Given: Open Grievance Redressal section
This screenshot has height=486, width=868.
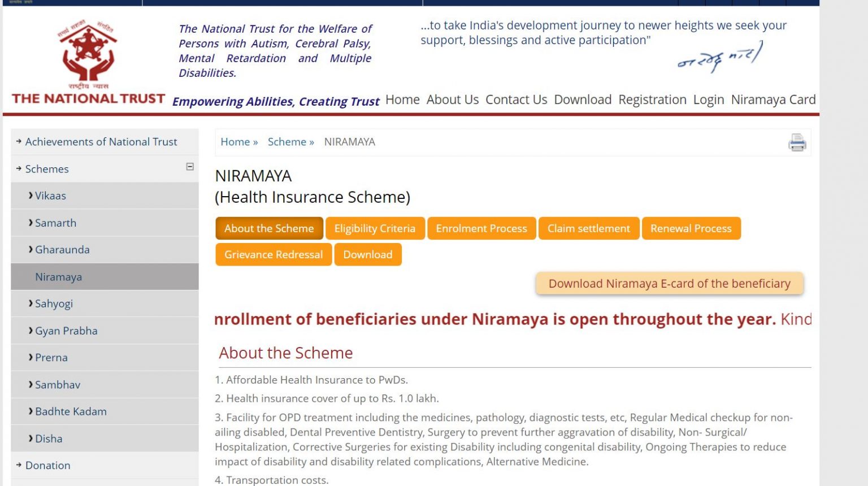Looking at the screenshot, I should pos(273,254).
